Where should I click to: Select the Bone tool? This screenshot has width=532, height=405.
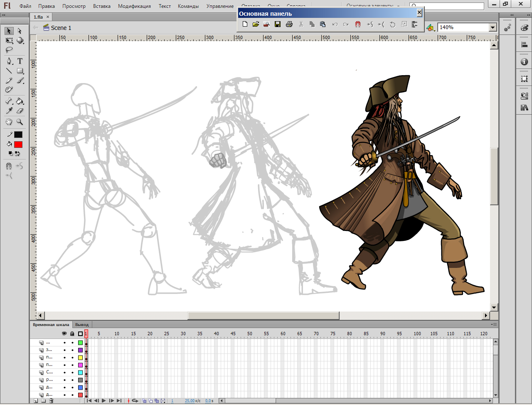coord(9,101)
